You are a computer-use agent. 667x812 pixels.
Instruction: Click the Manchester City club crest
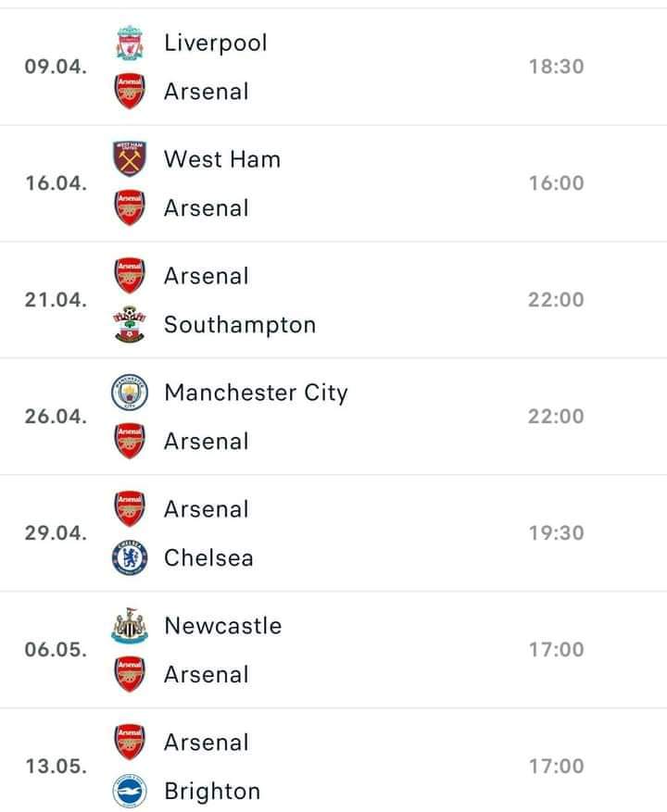[130, 392]
